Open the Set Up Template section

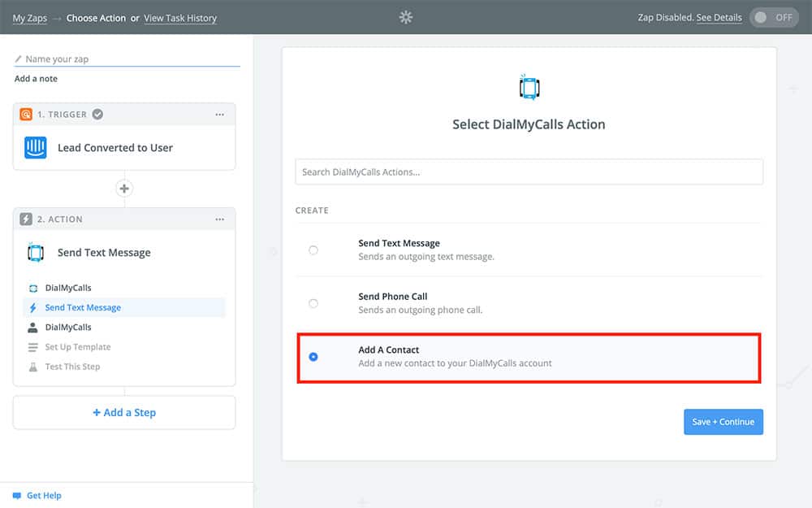(x=78, y=347)
